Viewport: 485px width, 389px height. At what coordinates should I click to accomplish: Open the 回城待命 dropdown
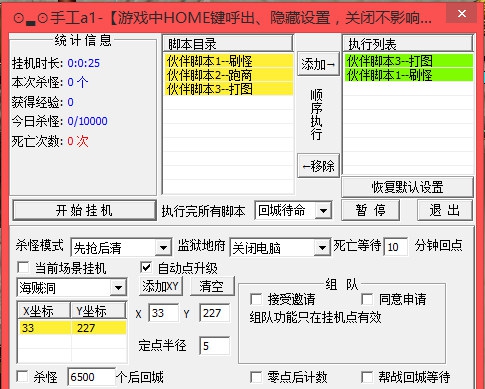tap(323, 211)
